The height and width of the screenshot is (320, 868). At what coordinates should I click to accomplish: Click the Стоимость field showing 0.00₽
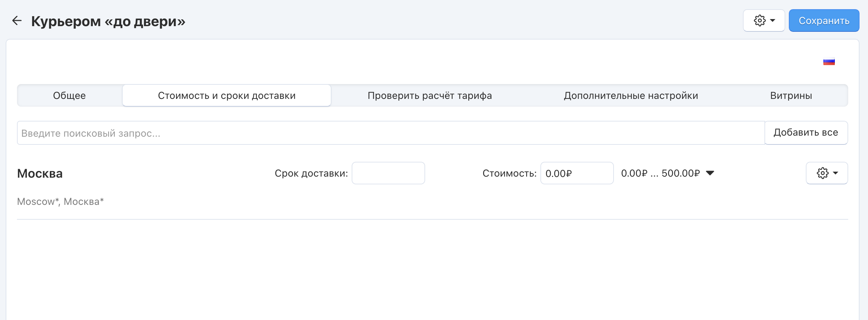tap(577, 173)
